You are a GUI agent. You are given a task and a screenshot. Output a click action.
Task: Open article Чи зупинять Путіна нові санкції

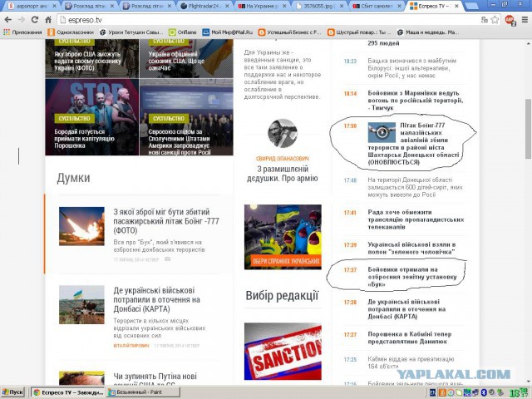click(x=155, y=379)
